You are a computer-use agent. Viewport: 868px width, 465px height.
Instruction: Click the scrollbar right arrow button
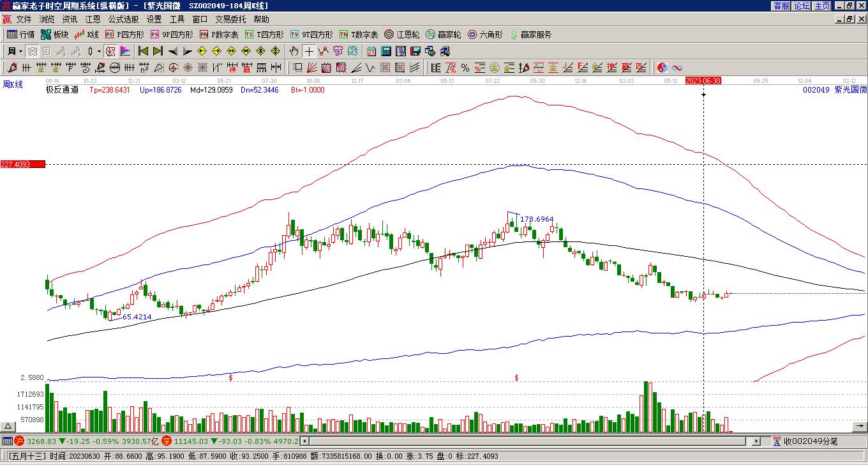pyautogui.click(x=756, y=441)
